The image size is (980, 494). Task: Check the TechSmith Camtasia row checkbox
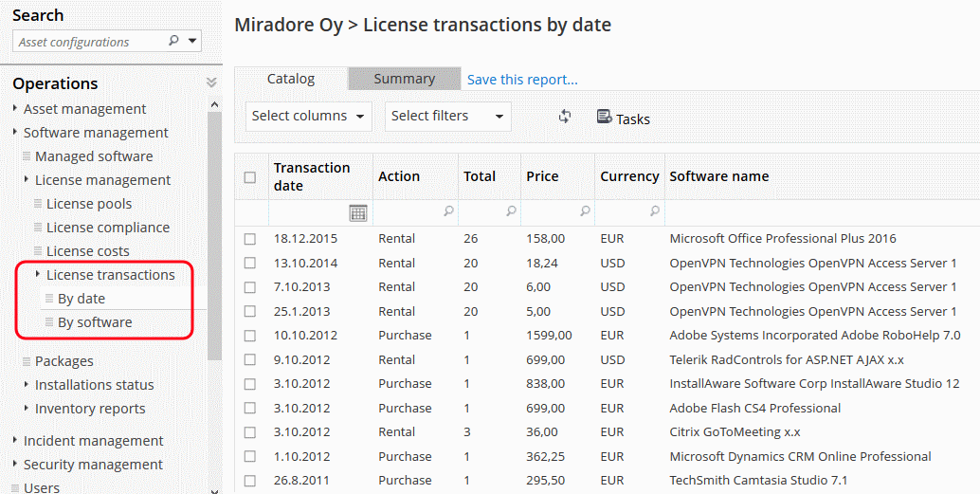[250, 481]
